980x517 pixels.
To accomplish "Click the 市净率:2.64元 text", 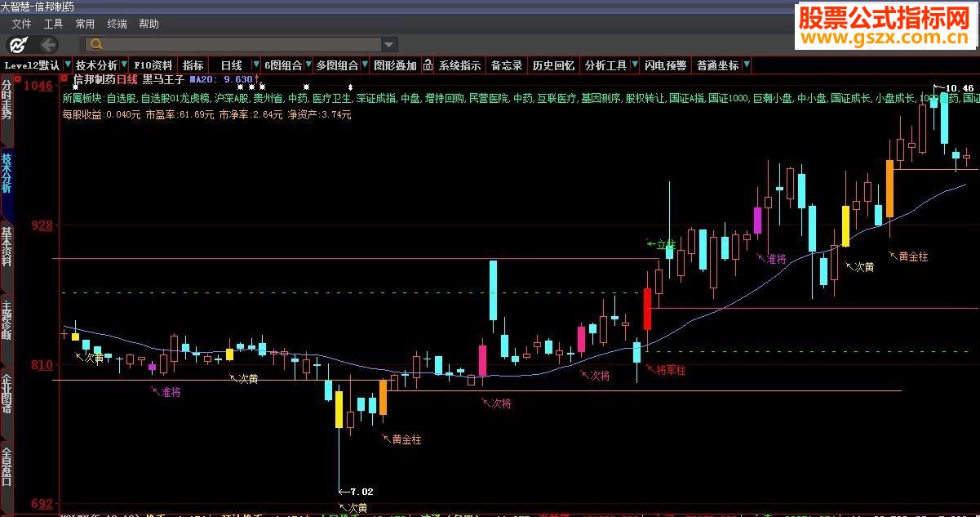I will point(251,115).
